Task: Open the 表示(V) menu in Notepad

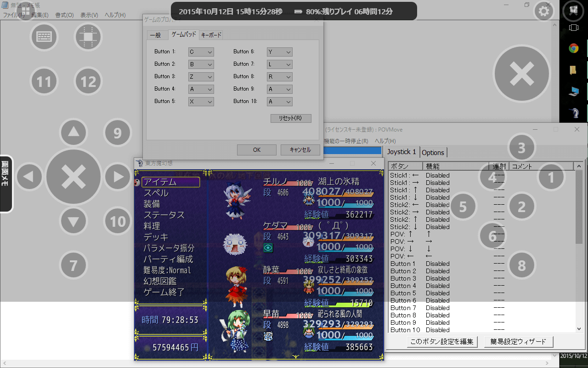Action: point(89,15)
